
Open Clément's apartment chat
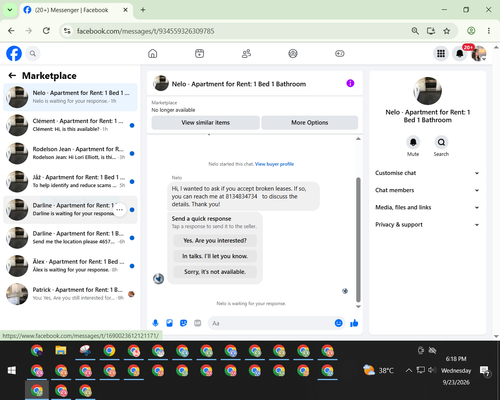tap(70, 125)
